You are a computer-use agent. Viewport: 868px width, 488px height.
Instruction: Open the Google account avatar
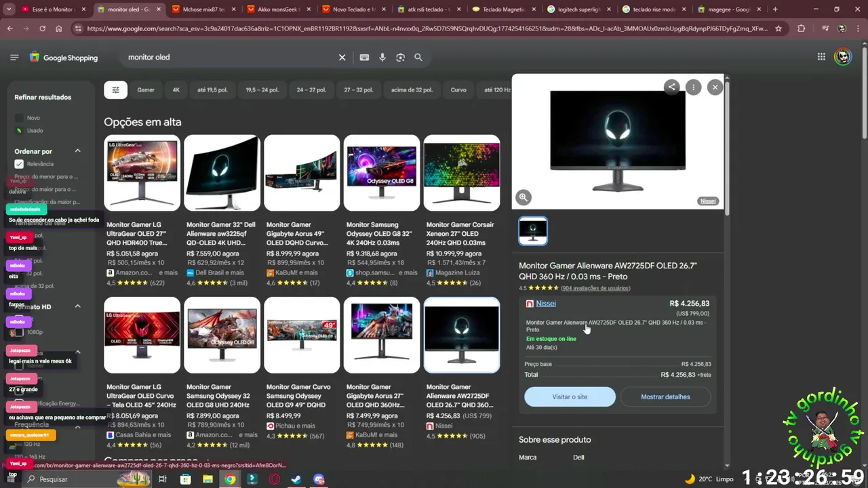click(843, 57)
